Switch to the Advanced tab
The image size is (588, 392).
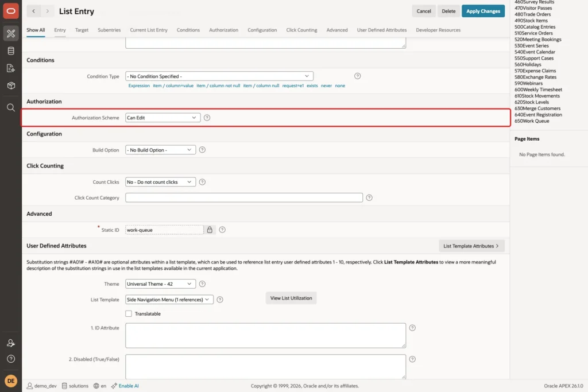coord(336,30)
